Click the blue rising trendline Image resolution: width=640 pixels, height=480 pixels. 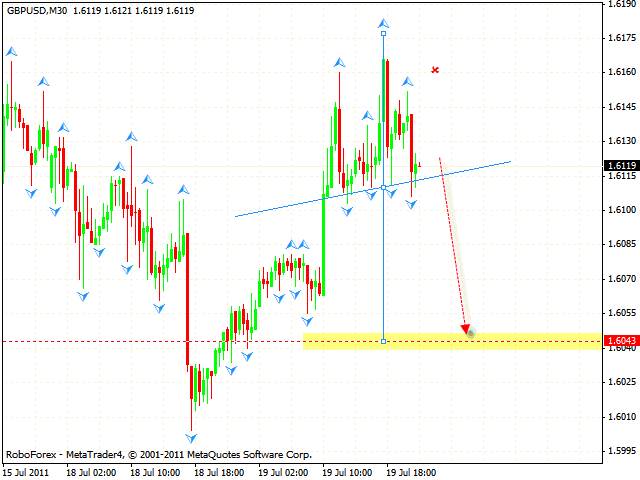(x=373, y=189)
